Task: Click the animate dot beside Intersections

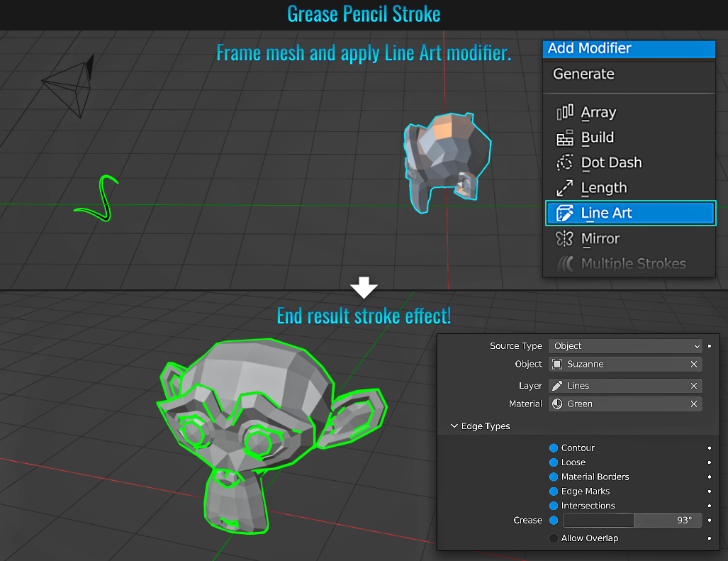Action: tap(710, 506)
